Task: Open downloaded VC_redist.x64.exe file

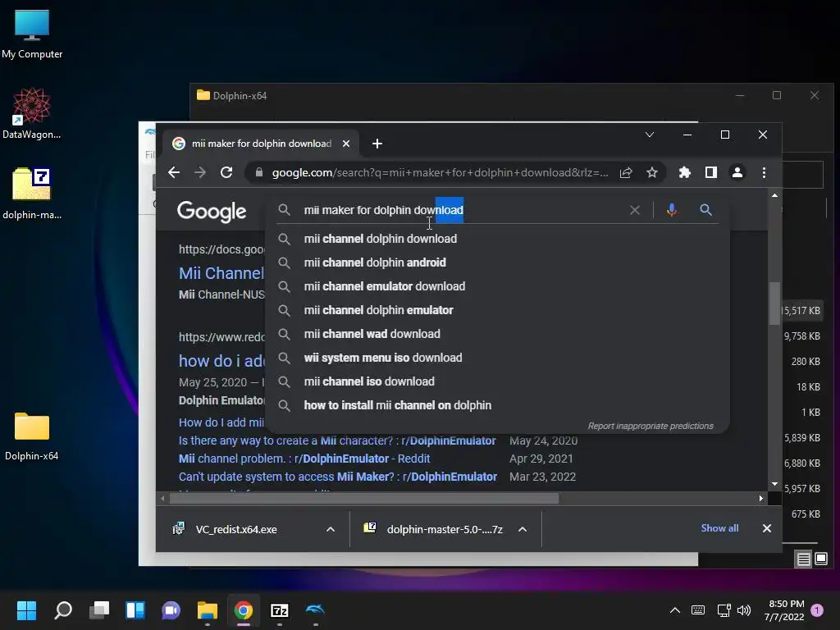Action: pyautogui.click(x=236, y=529)
